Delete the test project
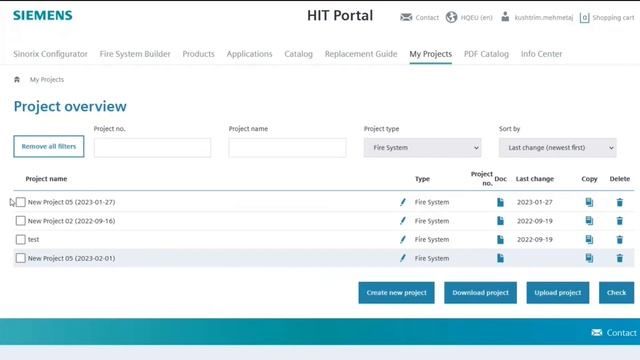Screen dimensions: 640x360 [x=620, y=240]
